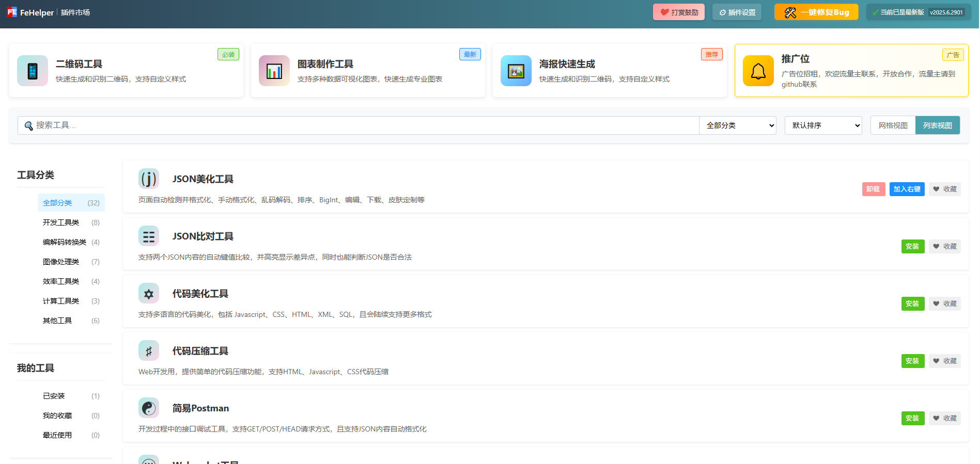Screen dimensions: 980x464
Task: Click the 代码压缩工具 sharp icon
Action: tap(149, 350)
